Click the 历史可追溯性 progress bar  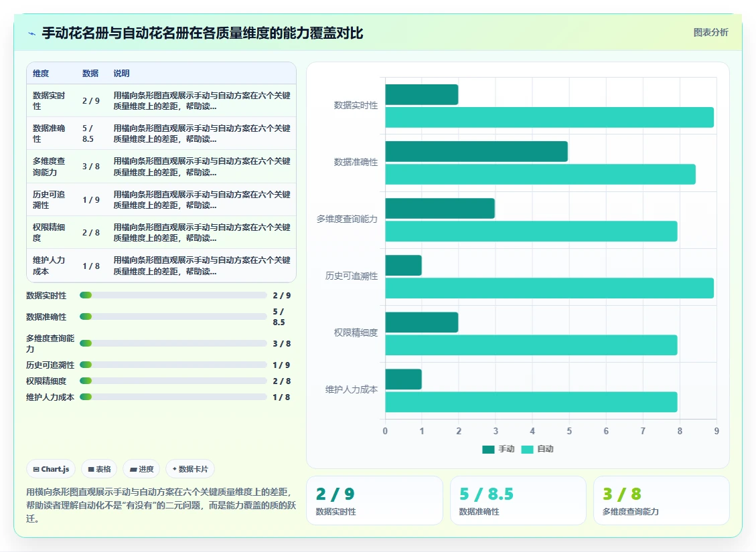pyautogui.click(x=173, y=365)
